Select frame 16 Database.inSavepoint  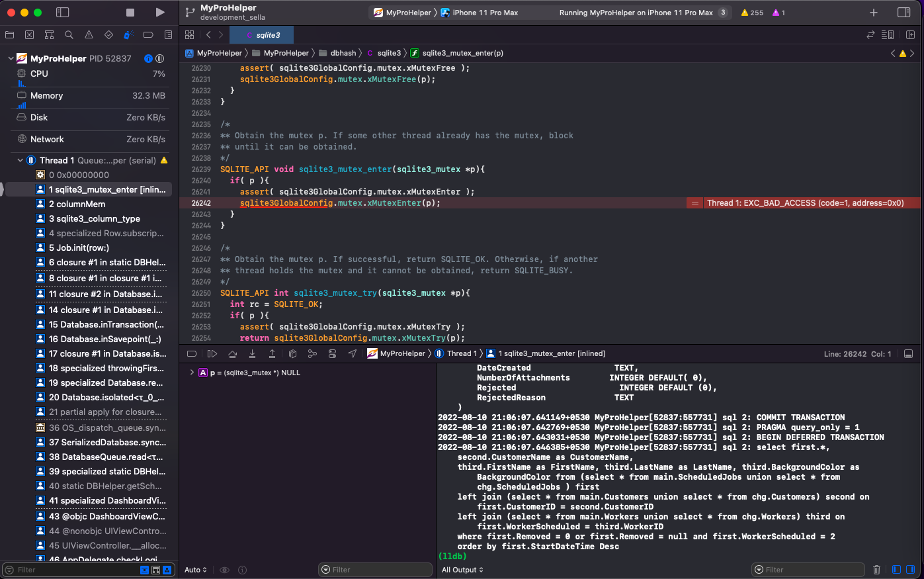(89, 339)
